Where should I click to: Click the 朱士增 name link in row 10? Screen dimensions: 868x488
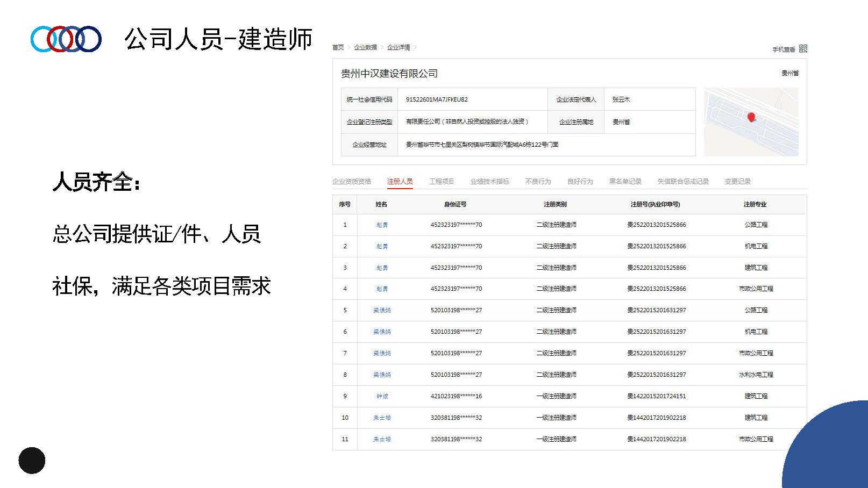[x=382, y=418]
